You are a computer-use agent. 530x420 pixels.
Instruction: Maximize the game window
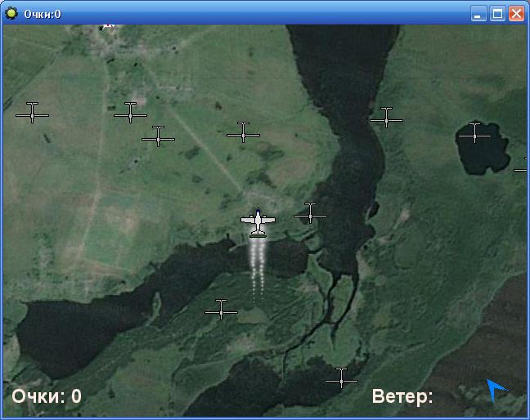497,13
